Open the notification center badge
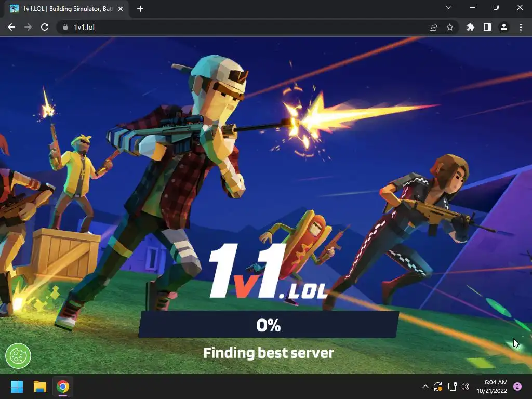Viewport: 532px width, 399px height. click(x=517, y=387)
